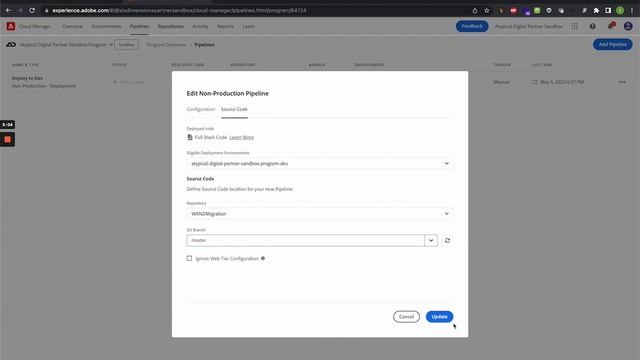Open the Git Branch dropdown arrow
Viewport: 640px width, 360px height.
431,240
